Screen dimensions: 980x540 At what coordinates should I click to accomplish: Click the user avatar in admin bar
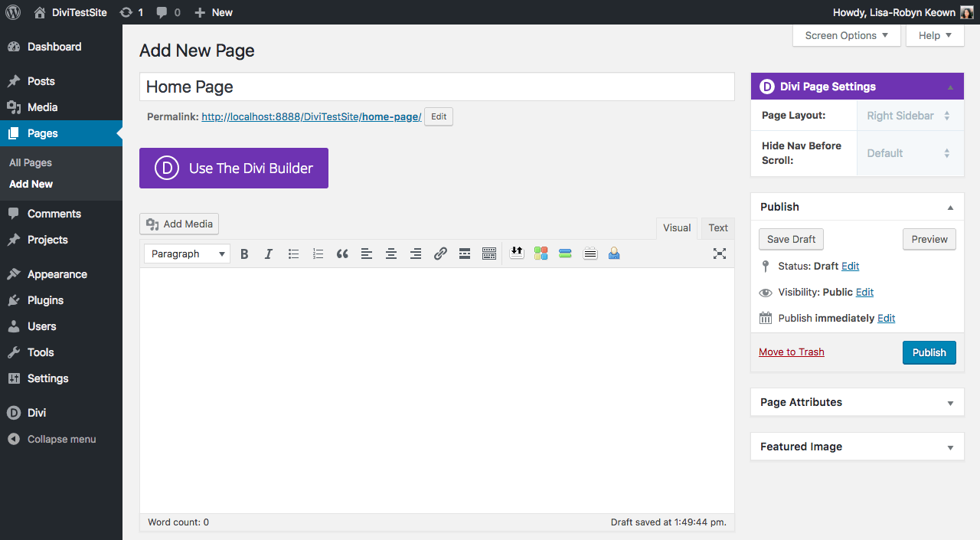[x=967, y=12]
